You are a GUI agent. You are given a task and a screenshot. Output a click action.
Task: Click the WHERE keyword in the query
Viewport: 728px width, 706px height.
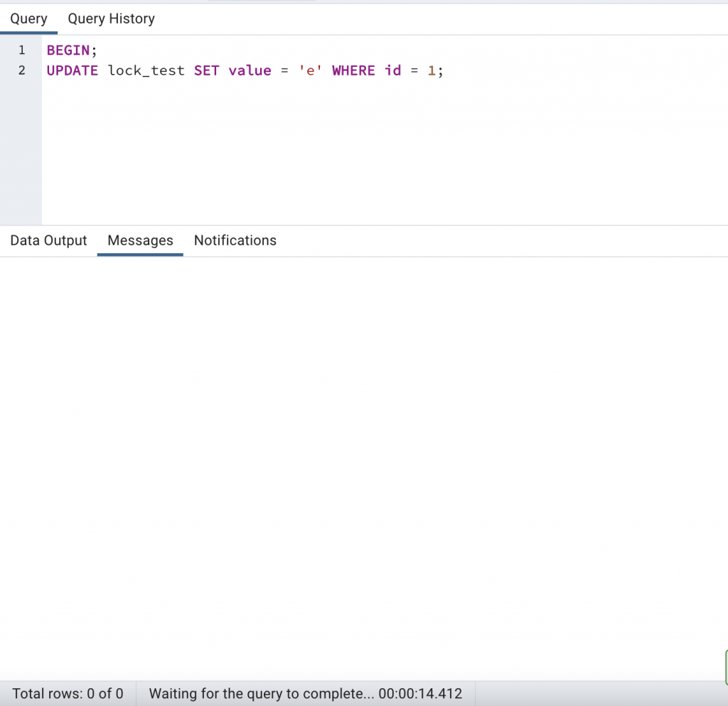[x=353, y=70]
